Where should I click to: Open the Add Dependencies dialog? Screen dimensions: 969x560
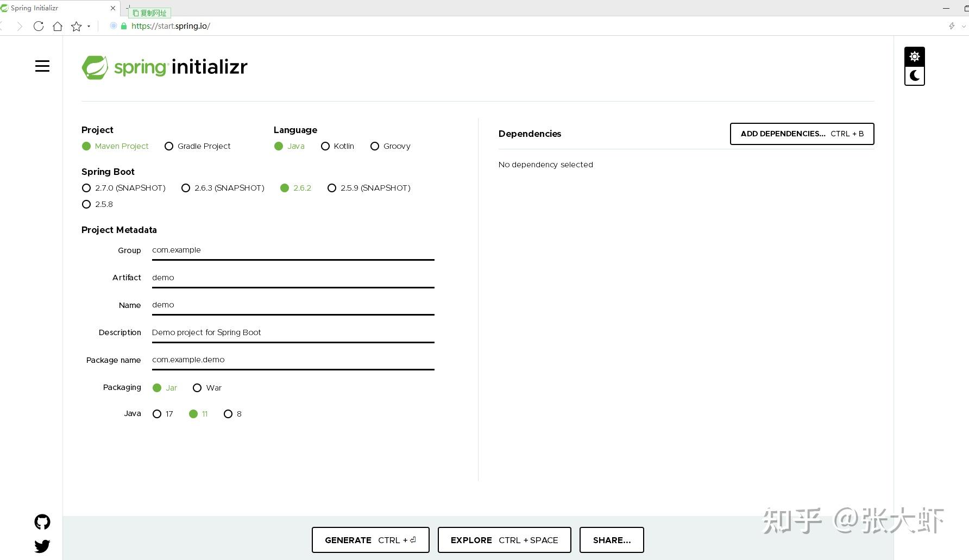pos(802,134)
